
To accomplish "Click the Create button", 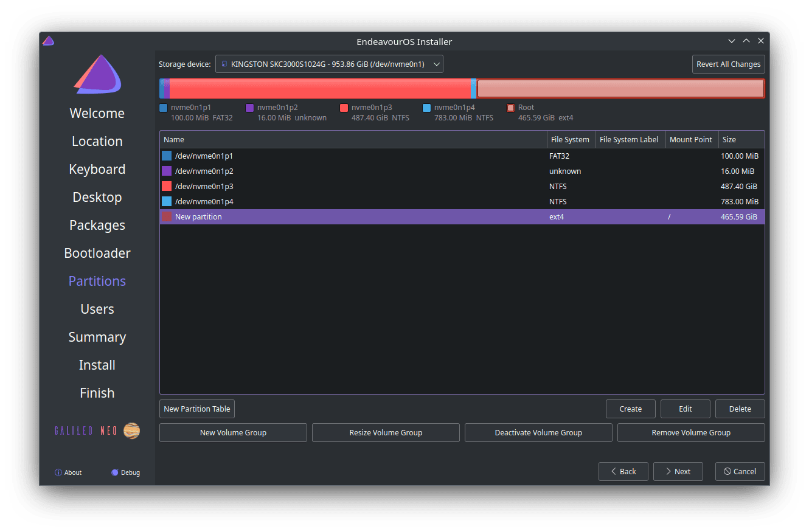I will [631, 409].
